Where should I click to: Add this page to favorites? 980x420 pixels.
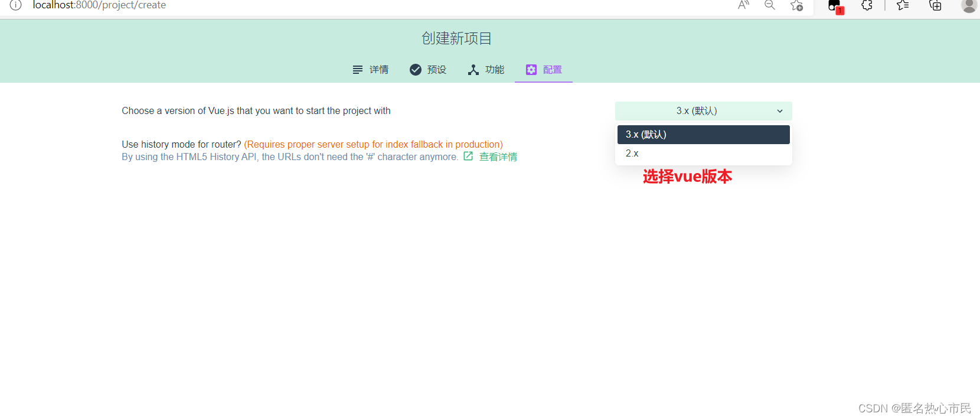point(796,5)
